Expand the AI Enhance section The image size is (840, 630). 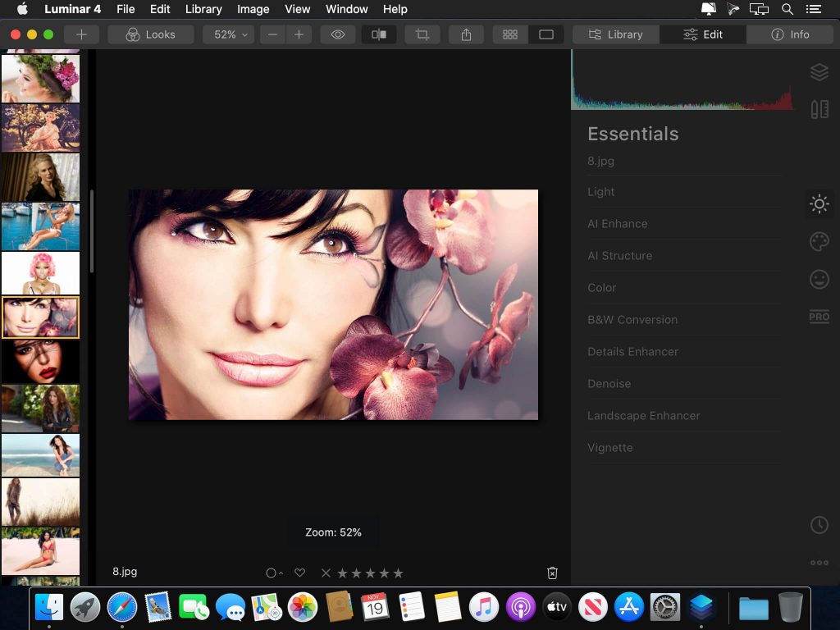618,224
